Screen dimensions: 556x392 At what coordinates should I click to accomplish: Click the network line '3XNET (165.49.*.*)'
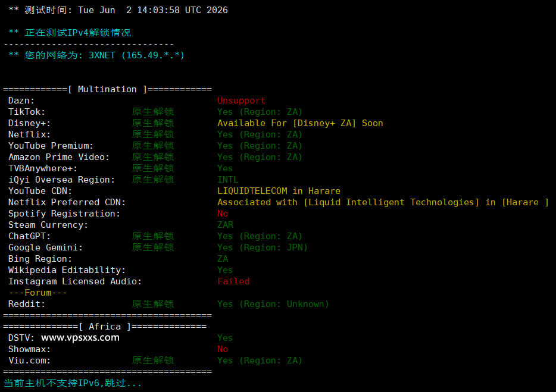[136, 55]
